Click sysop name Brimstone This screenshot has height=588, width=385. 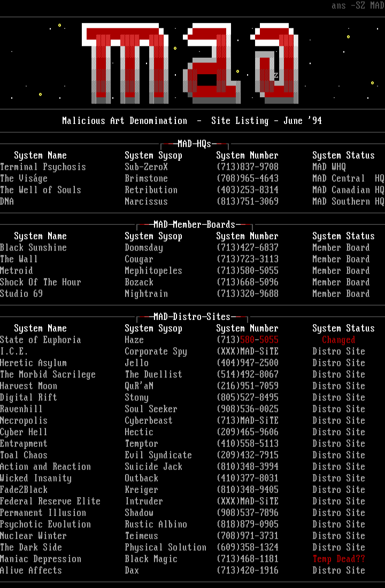146,178
